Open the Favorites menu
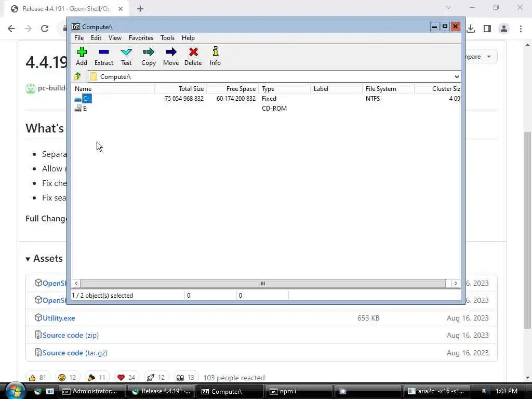 point(141,37)
